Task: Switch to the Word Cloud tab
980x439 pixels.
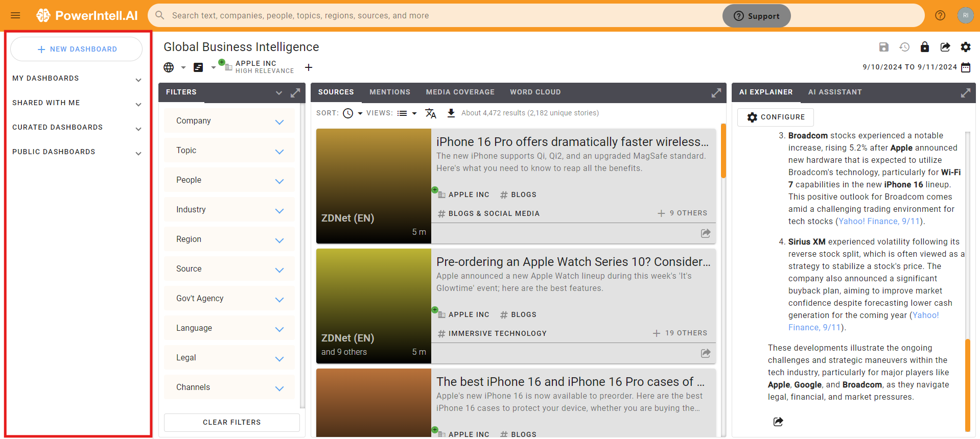Action: [535, 92]
